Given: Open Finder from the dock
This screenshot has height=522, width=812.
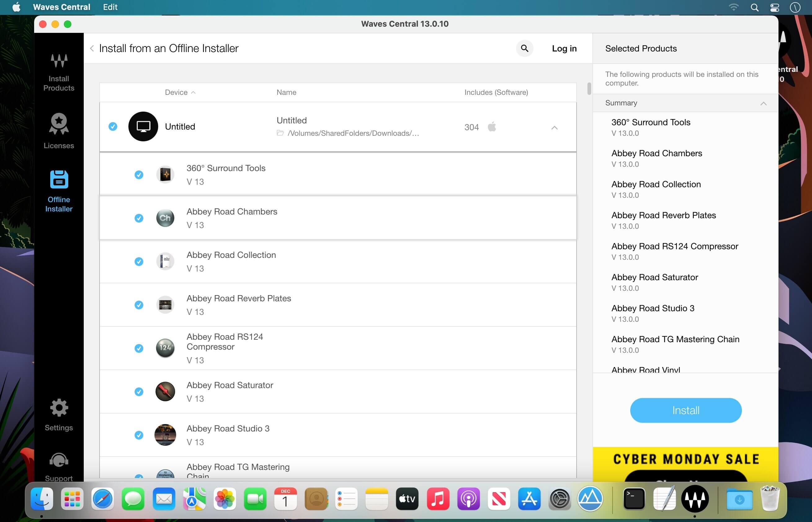Looking at the screenshot, I should point(42,499).
